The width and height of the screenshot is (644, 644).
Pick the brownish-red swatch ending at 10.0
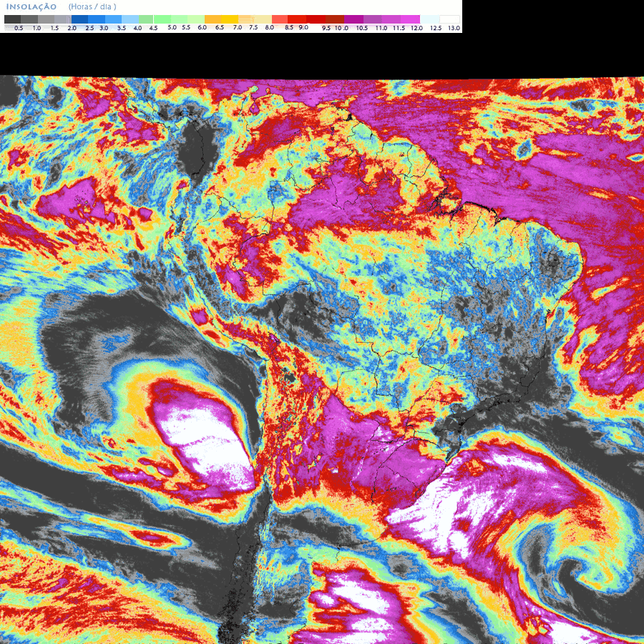click(335, 19)
